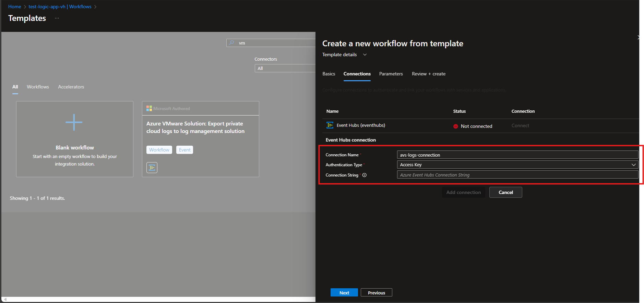Click the Next button
This screenshot has height=303, width=644.
coord(344,293)
